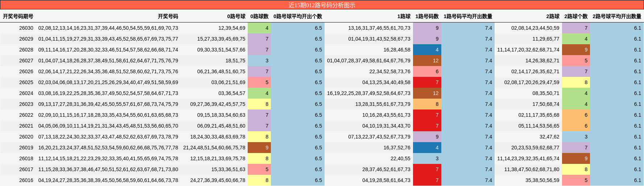
Task: Click brown 1路号码数 cell 12 in row 26027
Action: click(427, 61)
